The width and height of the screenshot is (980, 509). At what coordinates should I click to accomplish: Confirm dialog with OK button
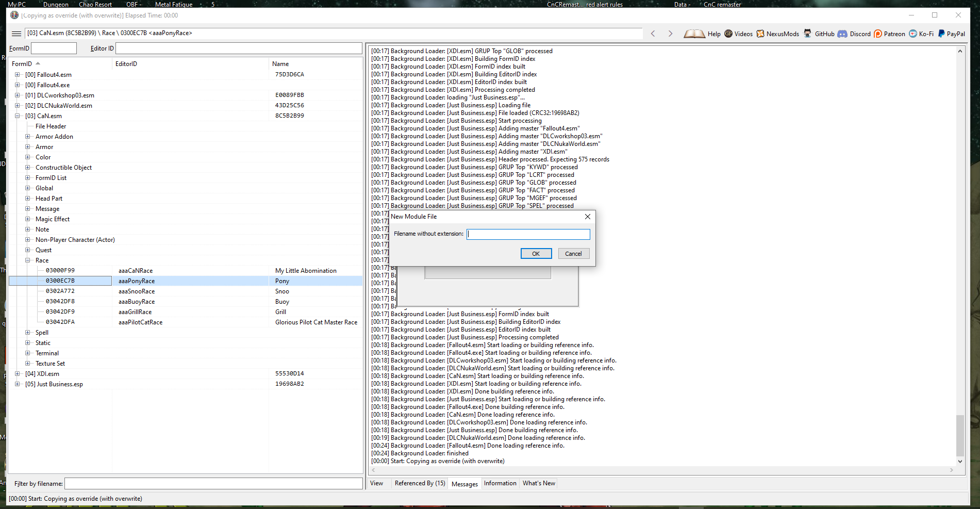[x=536, y=254]
